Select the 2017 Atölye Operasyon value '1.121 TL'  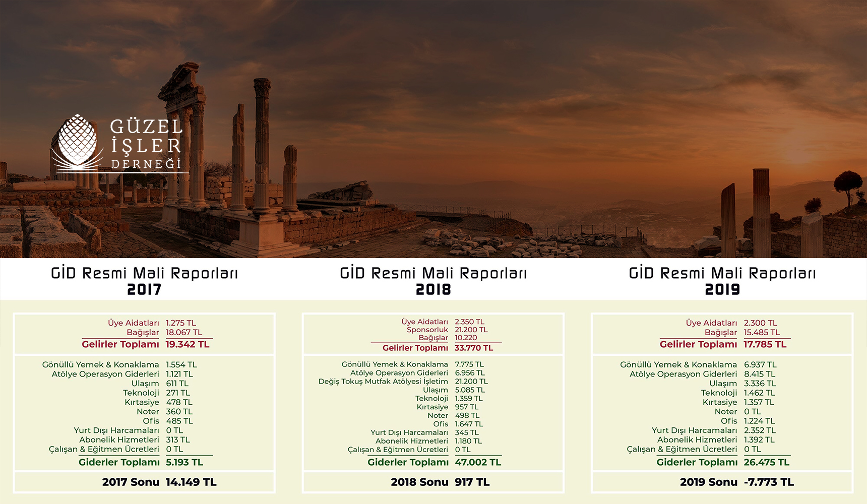(x=179, y=374)
